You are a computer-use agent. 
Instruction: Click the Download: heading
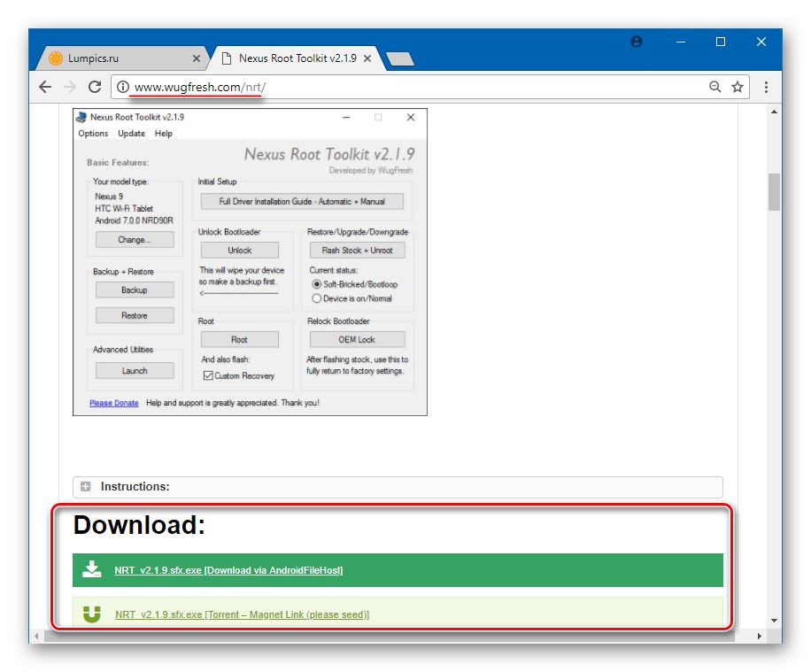[x=139, y=524]
